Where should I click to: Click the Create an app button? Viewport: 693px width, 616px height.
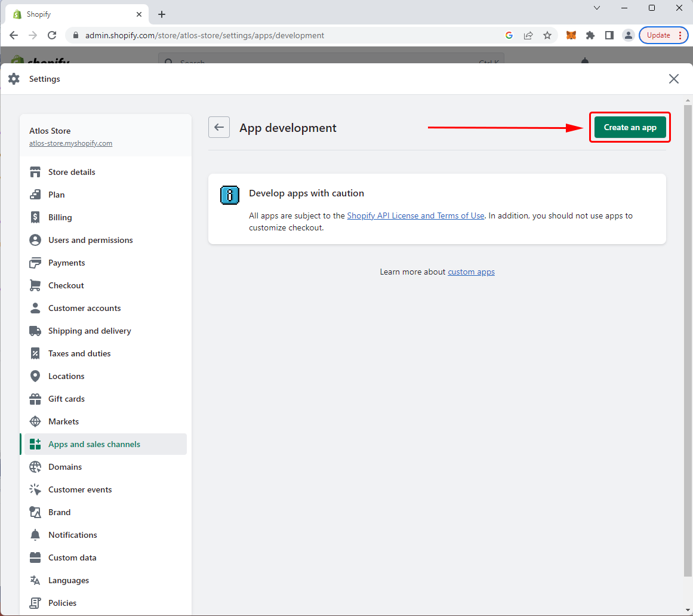pyautogui.click(x=630, y=127)
